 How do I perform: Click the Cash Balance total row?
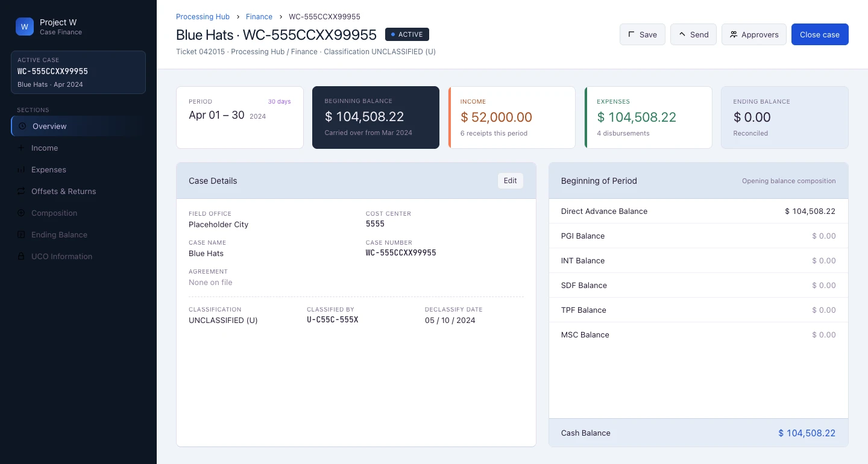coord(699,433)
